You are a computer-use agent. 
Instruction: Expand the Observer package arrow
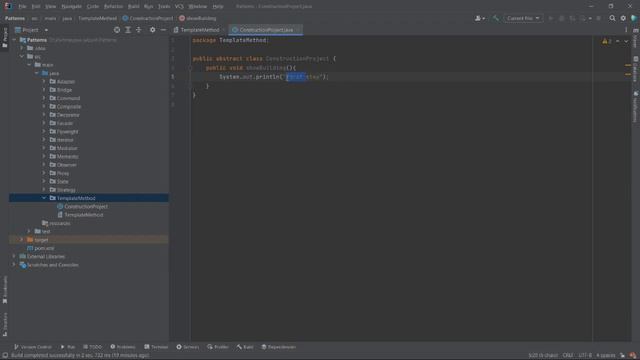tap(44, 164)
